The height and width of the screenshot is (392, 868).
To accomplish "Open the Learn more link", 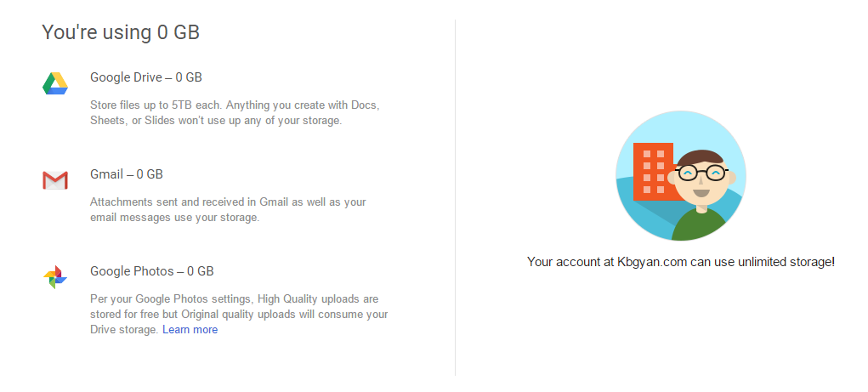I will (190, 330).
